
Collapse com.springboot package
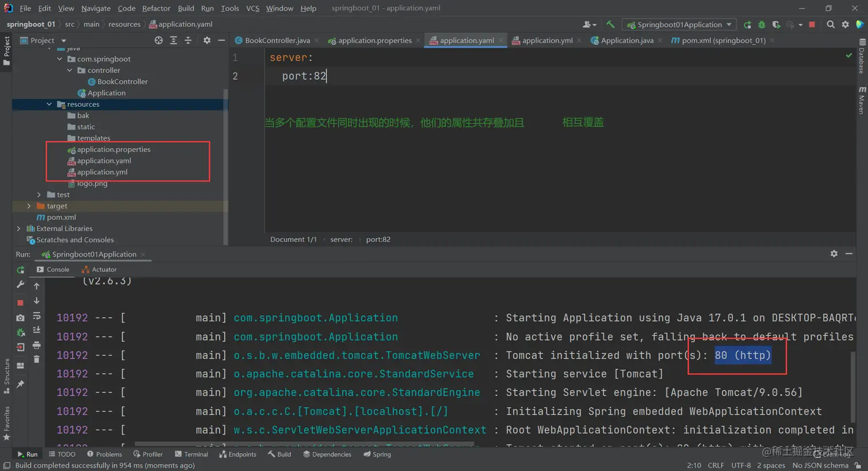60,59
